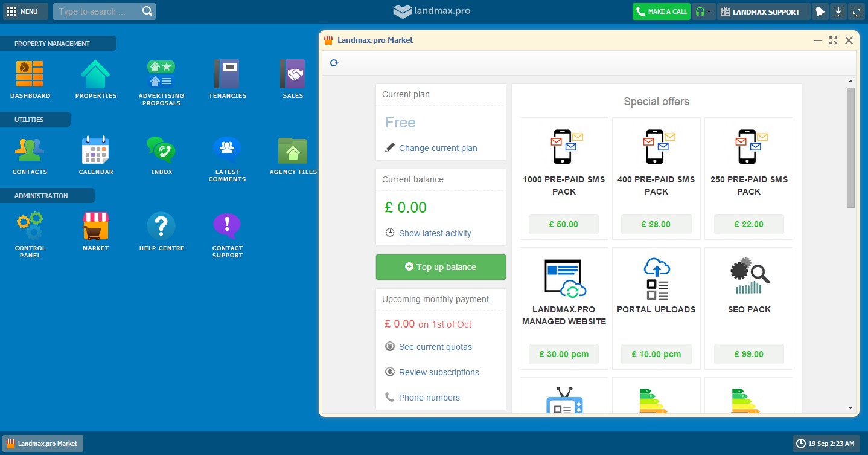The width and height of the screenshot is (868, 455).
Task: Click the Top up balance button
Action: (441, 267)
